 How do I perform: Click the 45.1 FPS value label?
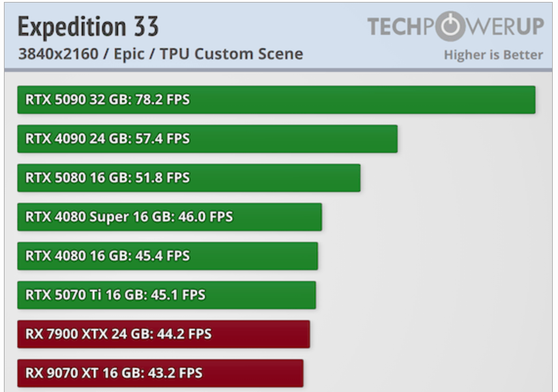[179, 295]
